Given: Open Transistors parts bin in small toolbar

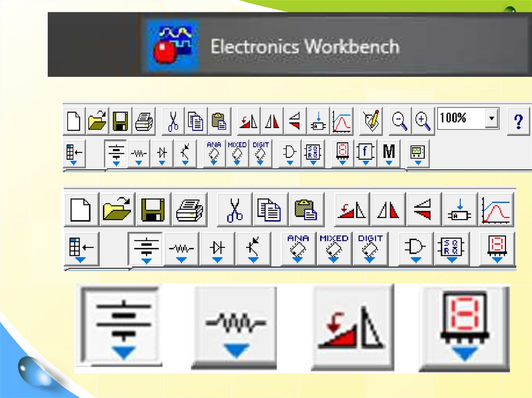Looking at the screenshot, I should click(185, 154).
